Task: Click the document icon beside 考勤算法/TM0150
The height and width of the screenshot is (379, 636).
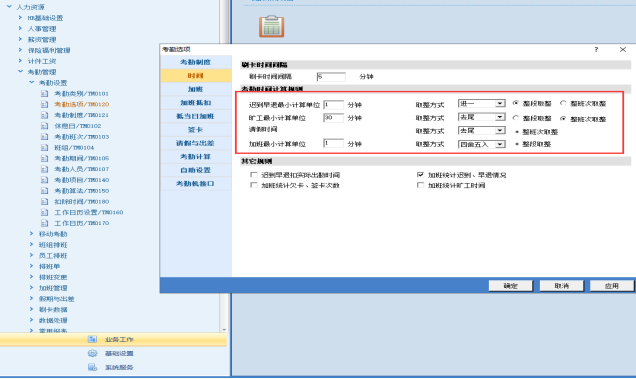Action: (x=45, y=191)
